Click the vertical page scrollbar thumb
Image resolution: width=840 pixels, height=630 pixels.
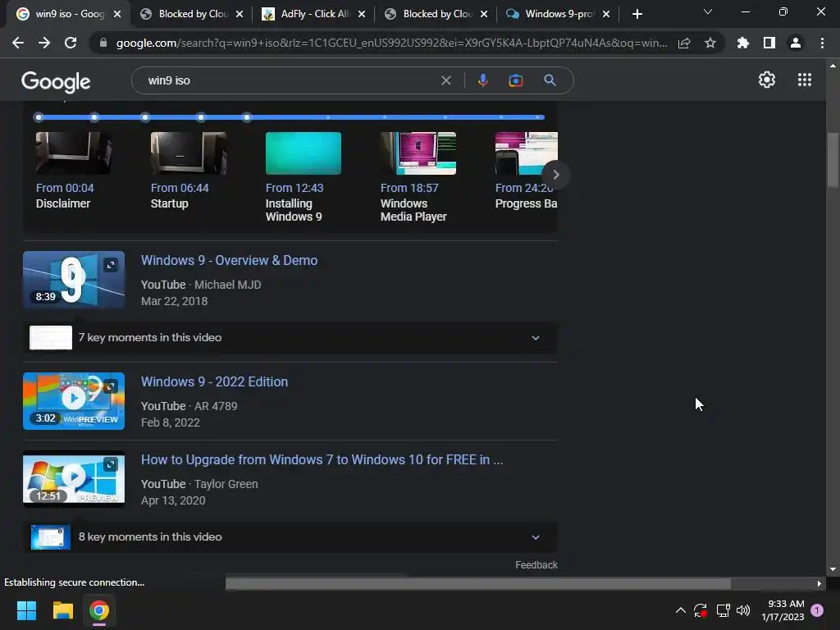tap(833, 160)
